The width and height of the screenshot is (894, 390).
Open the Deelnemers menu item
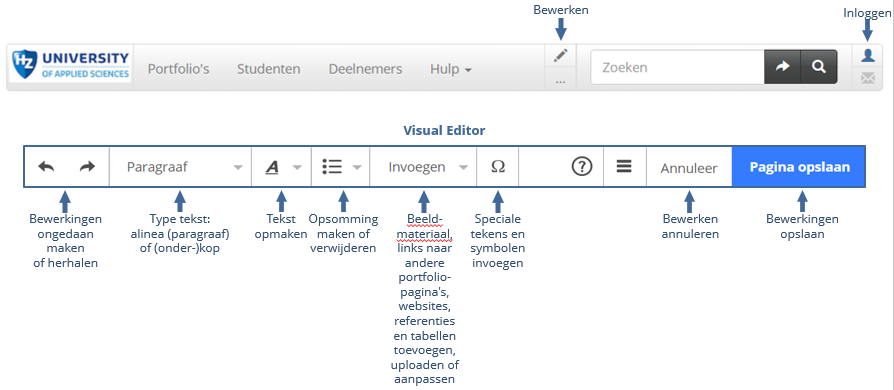click(365, 69)
